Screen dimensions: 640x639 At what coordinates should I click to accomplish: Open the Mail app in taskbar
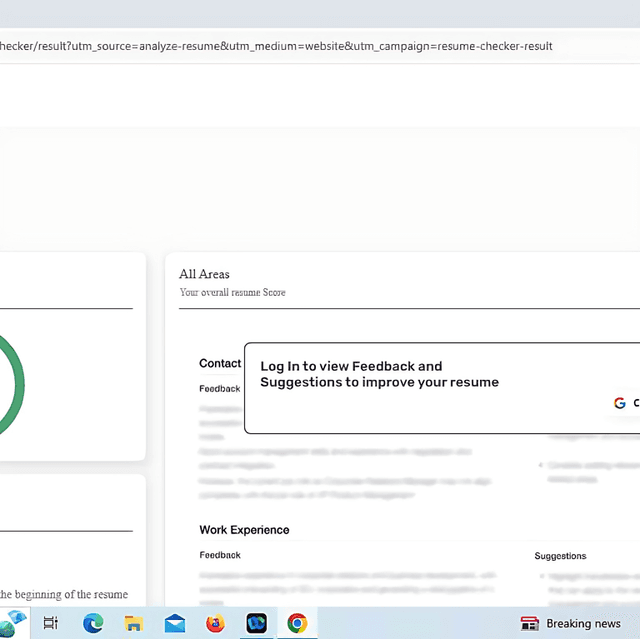(175, 623)
